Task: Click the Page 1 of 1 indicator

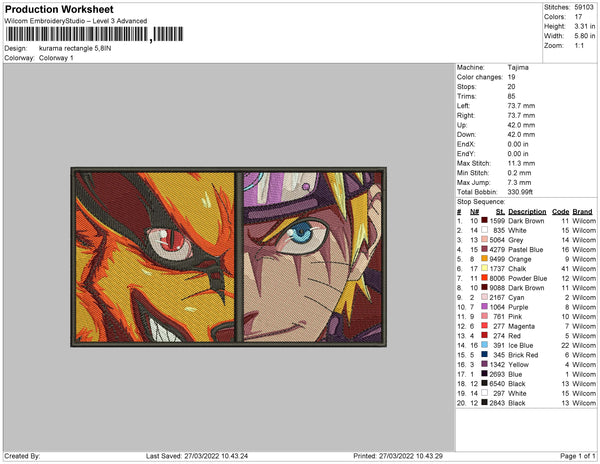Action: click(x=577, y=456)
